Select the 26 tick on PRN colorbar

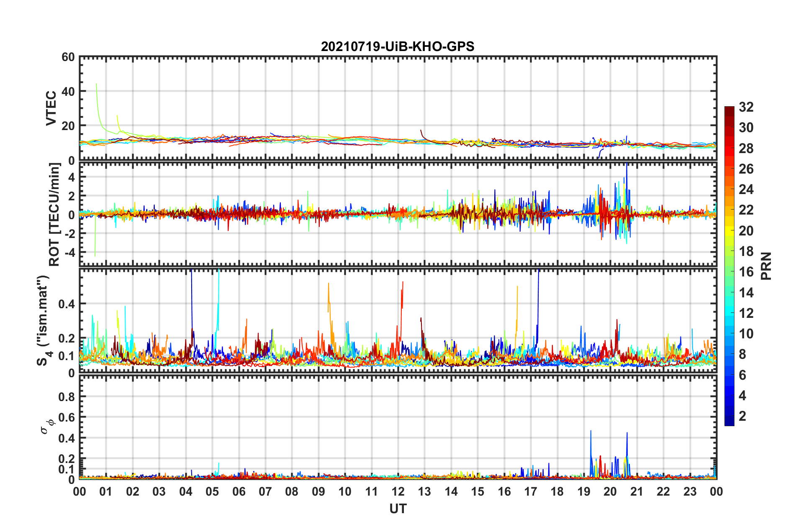pos(746,169)
